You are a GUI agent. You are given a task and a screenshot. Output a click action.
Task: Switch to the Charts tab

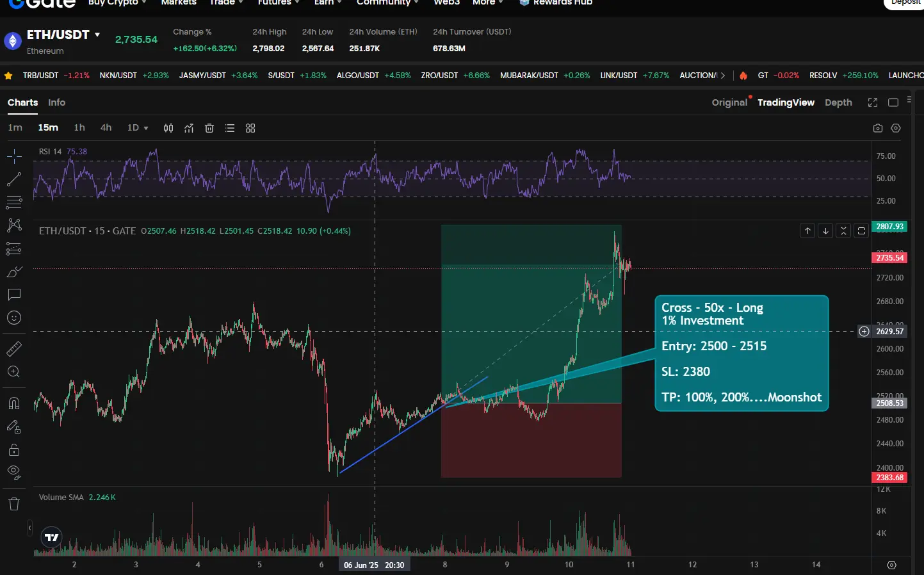pos(22,102)
